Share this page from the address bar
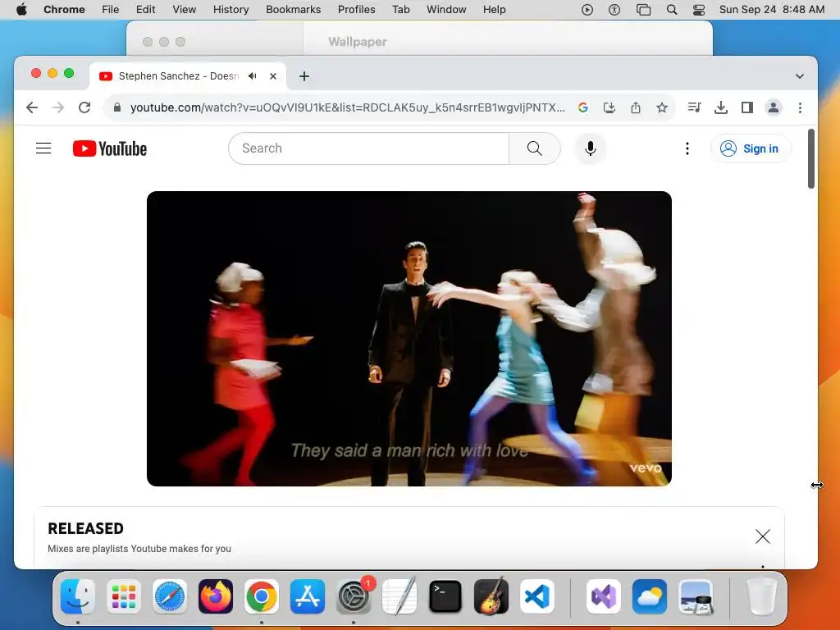 click(x=636, y=107)
